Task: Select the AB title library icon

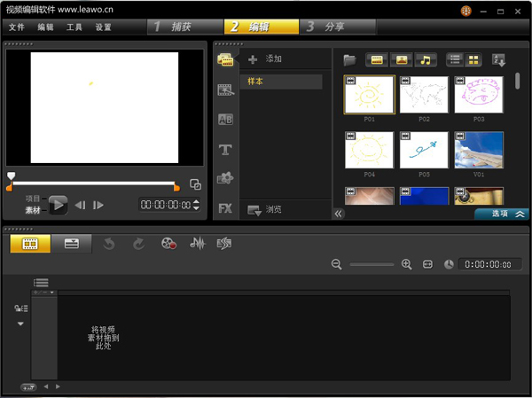Action: (225, 120)
